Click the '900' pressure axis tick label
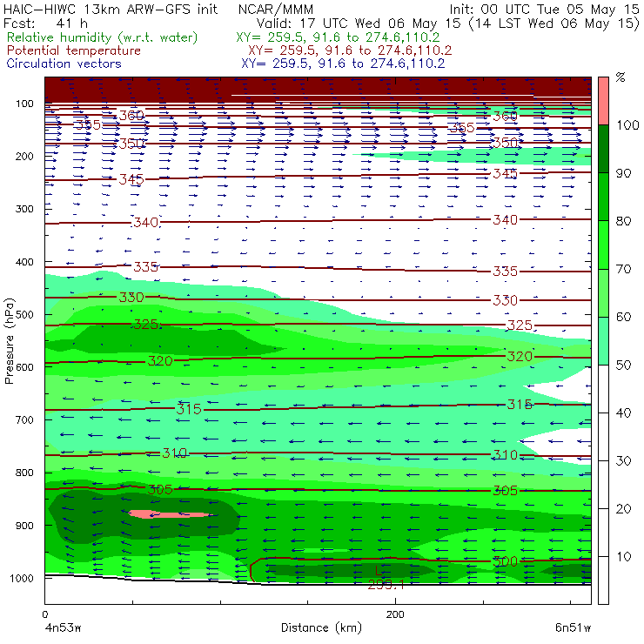The width and height of the screenshot is (644, 644). [24, 526]
